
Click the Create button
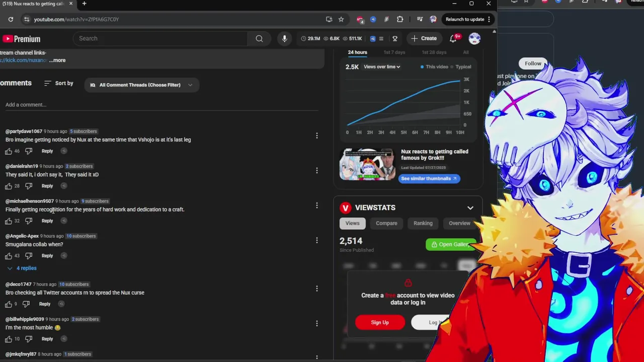point(424,38)
